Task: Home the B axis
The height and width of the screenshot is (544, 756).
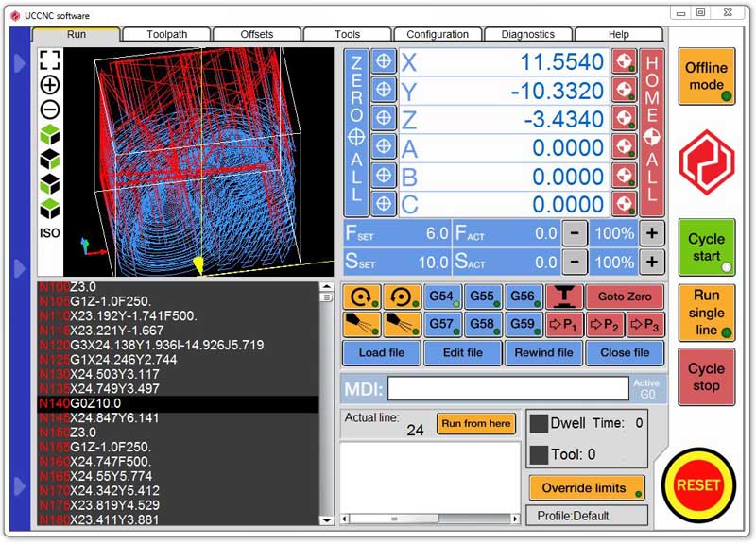Action: [625, 176]
